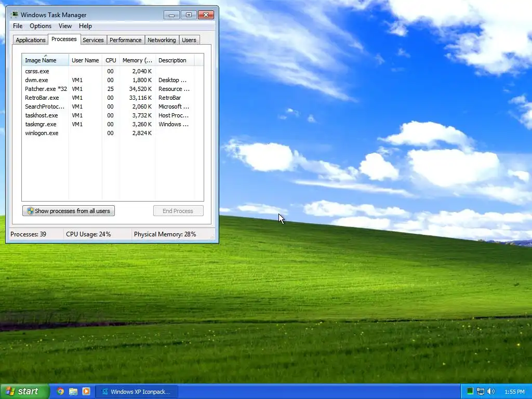Maximize the Windows Task Manager window
Image resolution: width=532 pixels, height=399 pixels.
point(189,15)
